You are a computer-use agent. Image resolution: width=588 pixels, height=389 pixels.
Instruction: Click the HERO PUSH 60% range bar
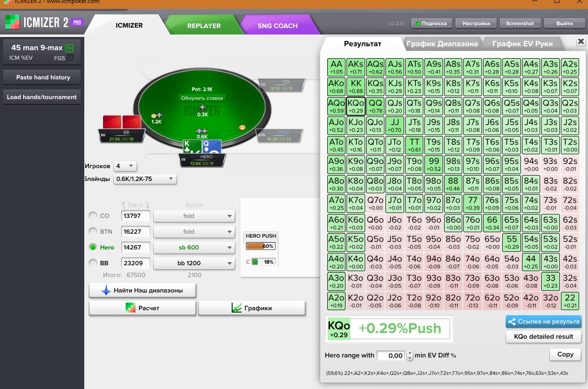coord(261,246)
